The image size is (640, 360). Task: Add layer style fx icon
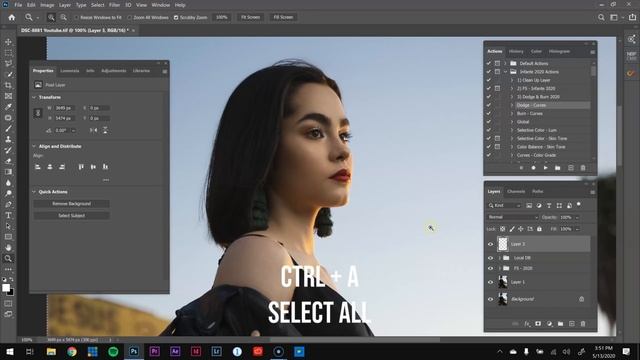tap(527, 324)
